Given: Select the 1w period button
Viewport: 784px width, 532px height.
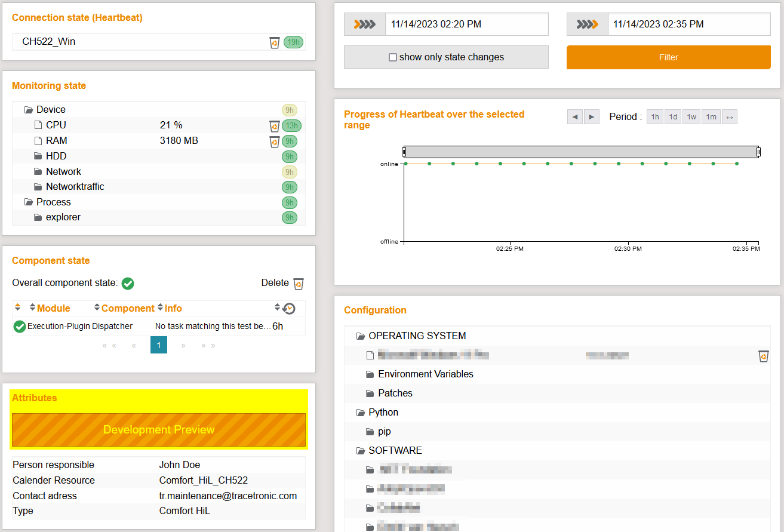Looking at the screenshot, I should (x=691, y=117).
